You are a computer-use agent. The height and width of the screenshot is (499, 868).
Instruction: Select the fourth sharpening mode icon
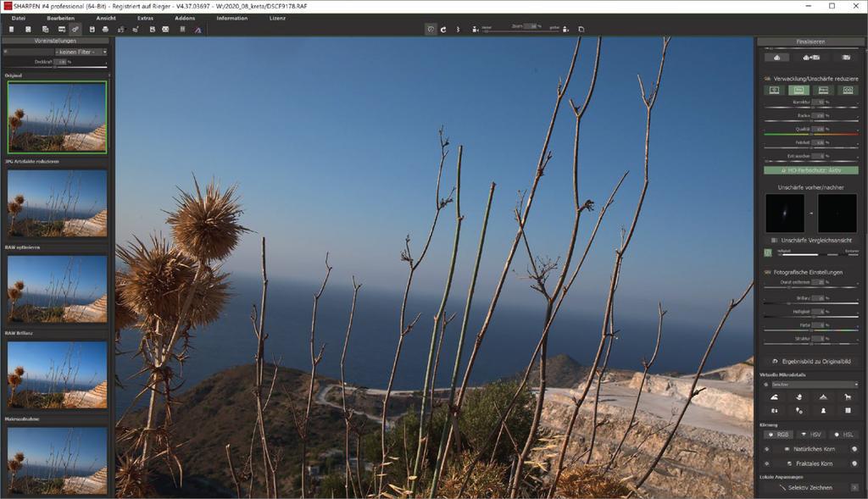[848, 90]
